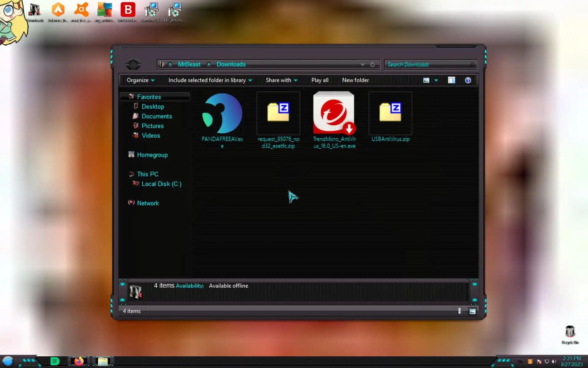Click Play all in toolbar
Screen dimensions: 588x368
pyautogui.click(x=320, y=80)
